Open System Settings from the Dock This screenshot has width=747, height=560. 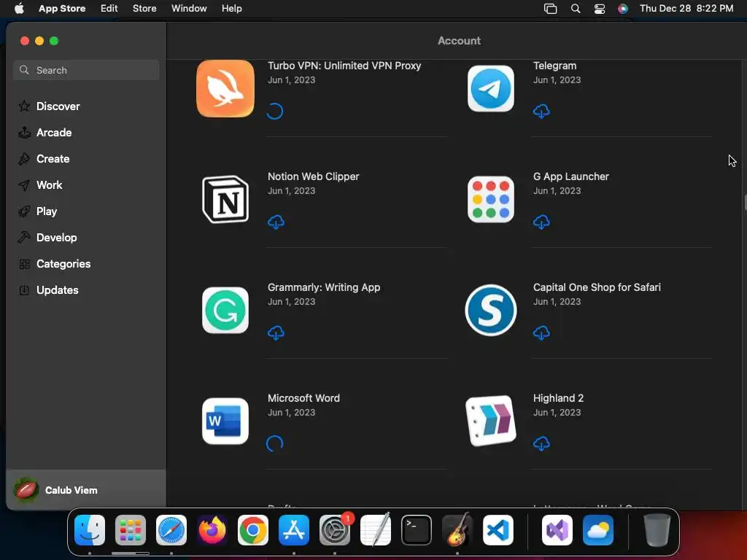(x=335, y=530)
